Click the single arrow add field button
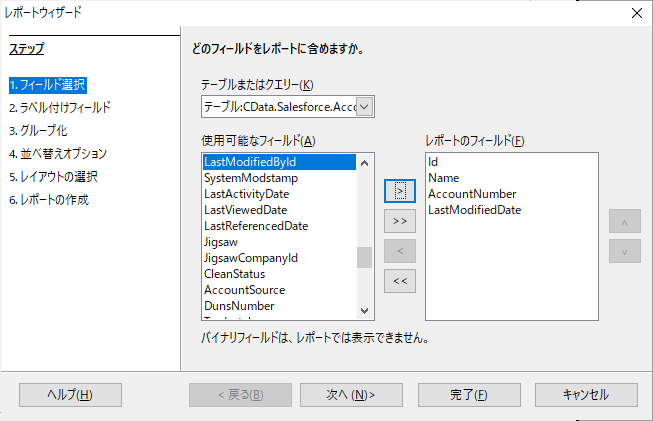The height and width of the screenshot is (421, 653). point(399,189)
